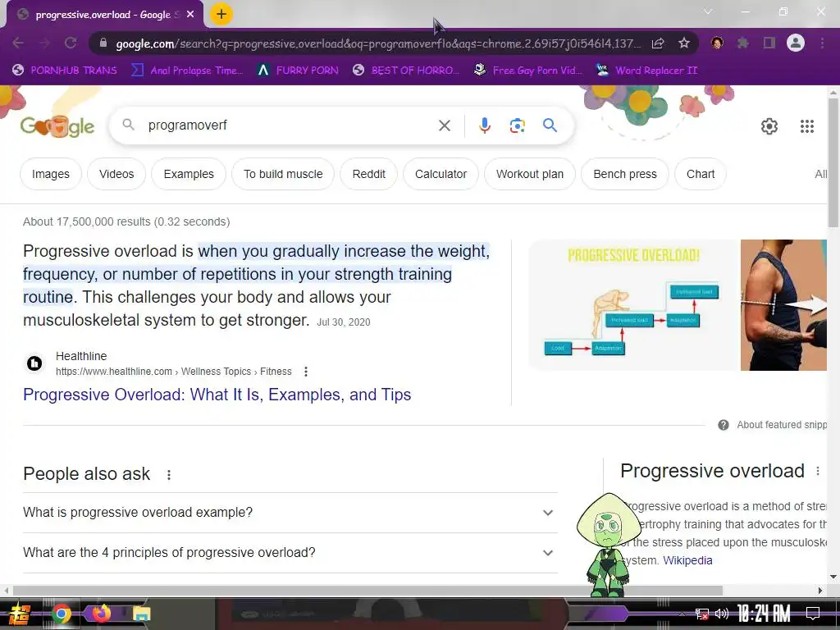The height and width of the screenshot is (630, 840).
Task: Select the Chart filter chip
Action: (701, 174)
